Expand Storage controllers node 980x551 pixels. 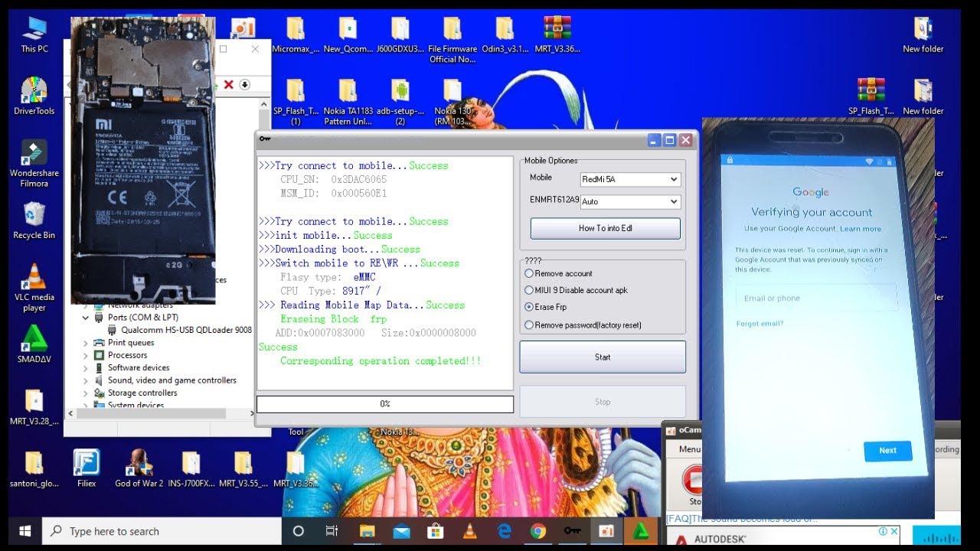click(85, 393)
